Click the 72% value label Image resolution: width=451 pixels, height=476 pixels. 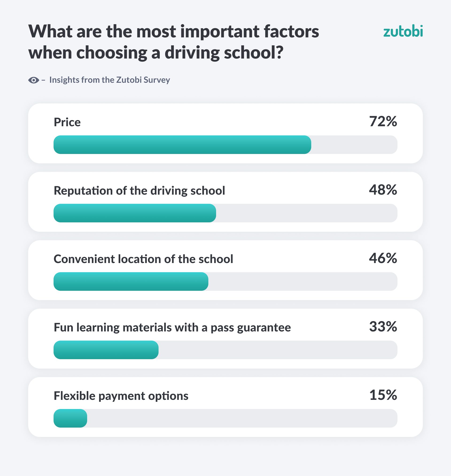(383, 122)
